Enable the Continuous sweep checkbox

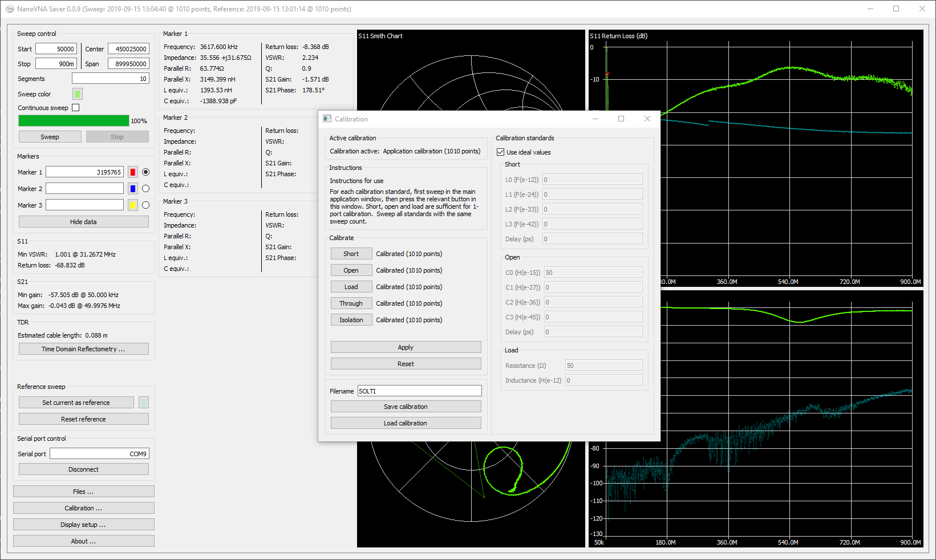click(x=76, y=108)
